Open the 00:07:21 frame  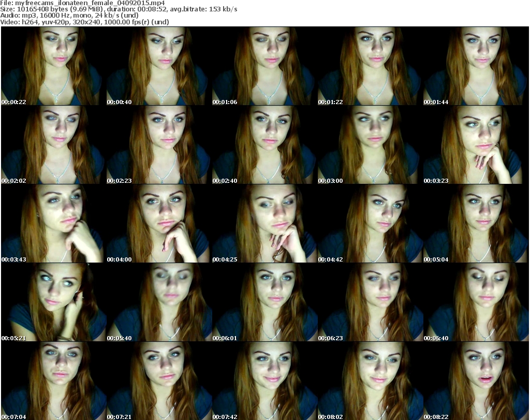[159, 381]
